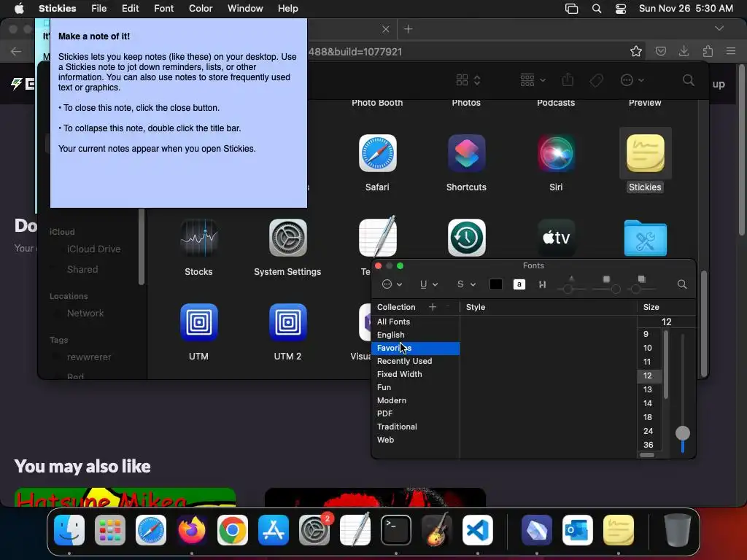Choose font size 9 in the size list
747x560 pixels.
point(649,334)
